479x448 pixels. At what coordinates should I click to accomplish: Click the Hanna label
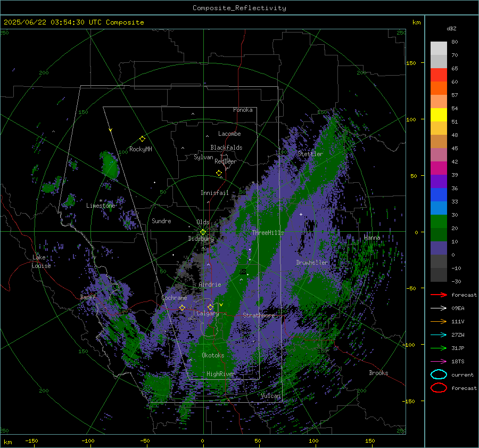[372, 238]
